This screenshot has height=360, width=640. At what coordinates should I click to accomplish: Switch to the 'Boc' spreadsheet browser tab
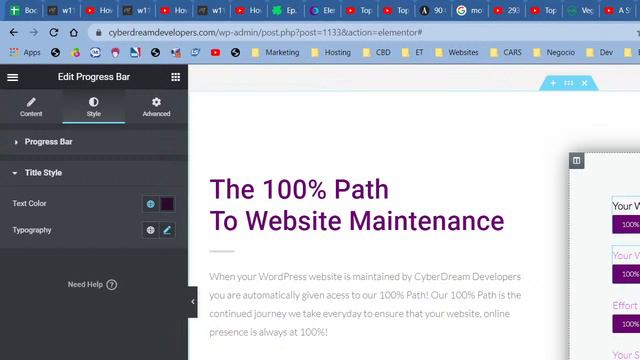point(23,11)
